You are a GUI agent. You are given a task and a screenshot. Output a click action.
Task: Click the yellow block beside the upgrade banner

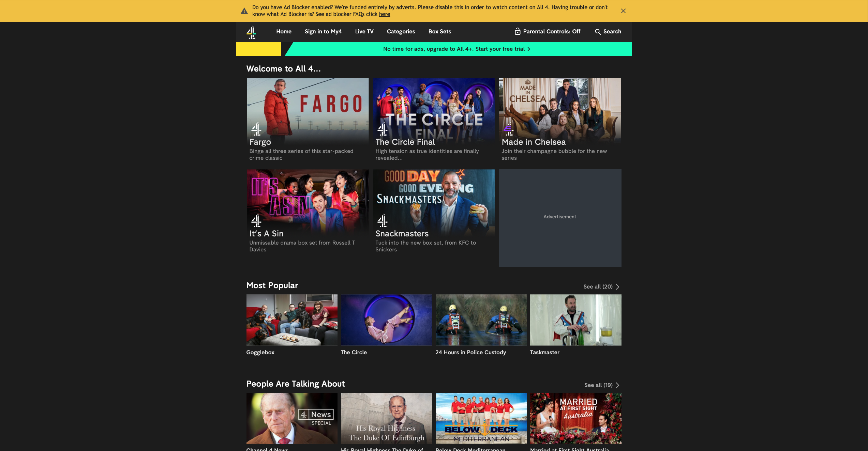click(x=258, y=49)
